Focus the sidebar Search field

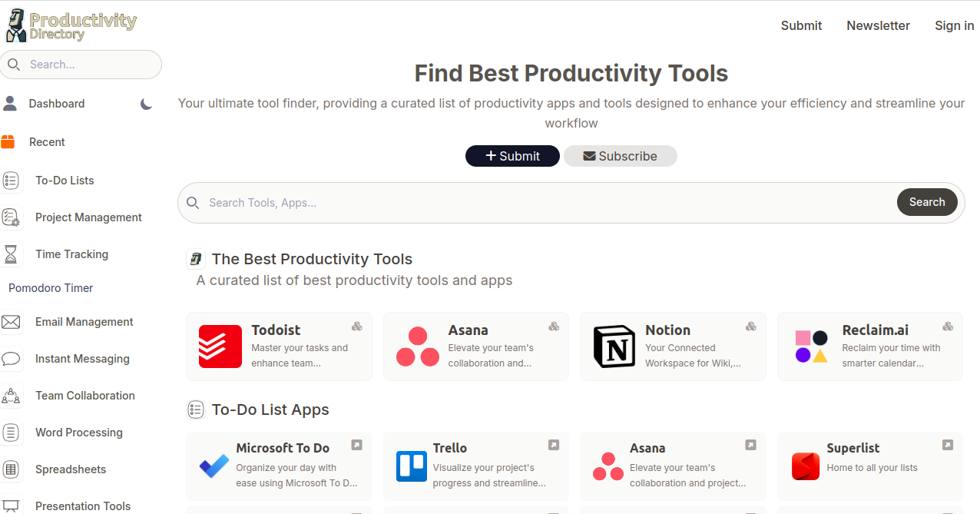pyautogui.click(x=81, y=65)
